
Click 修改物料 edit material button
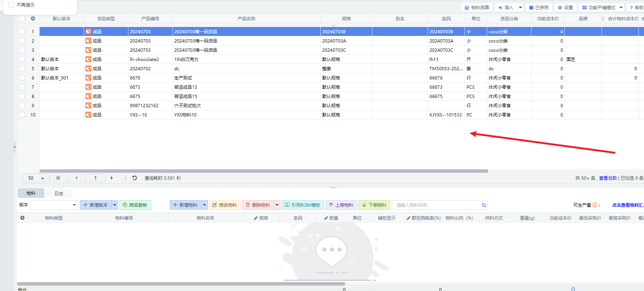point(225,205)
